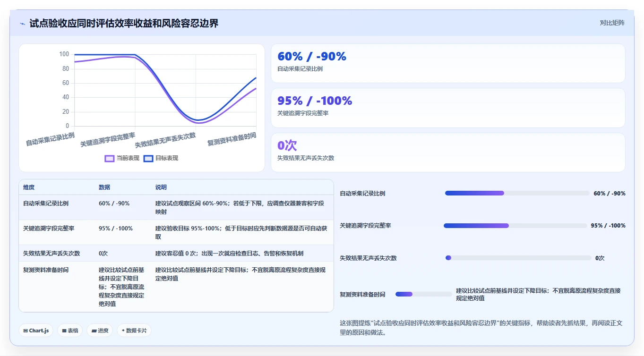Screen dimensions: 644x356
Task: Click the chart axis label 失败结果无声丢失次数
Action: point(165,140)
